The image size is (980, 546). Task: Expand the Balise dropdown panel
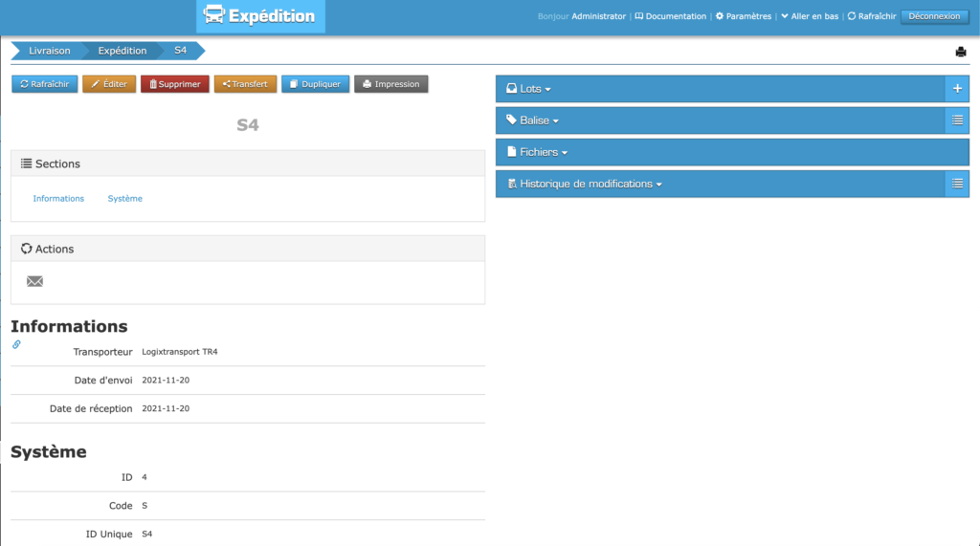click(x=539, y=120)
